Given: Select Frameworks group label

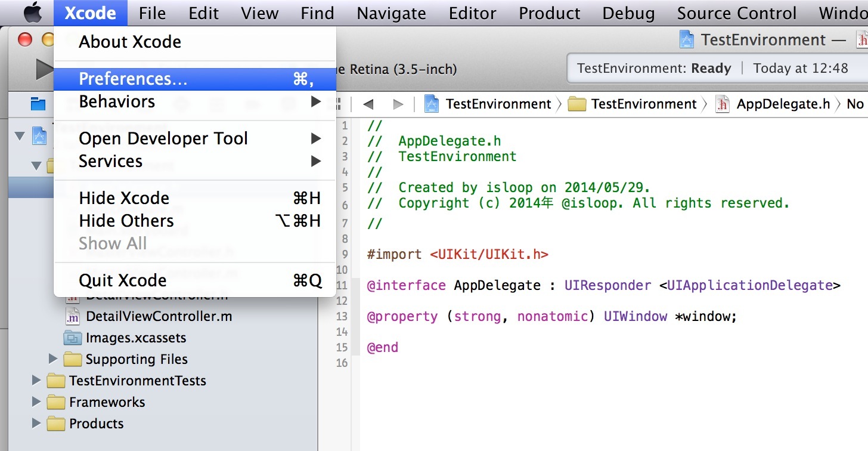Looking at the screenshot, I should point(107,402).
